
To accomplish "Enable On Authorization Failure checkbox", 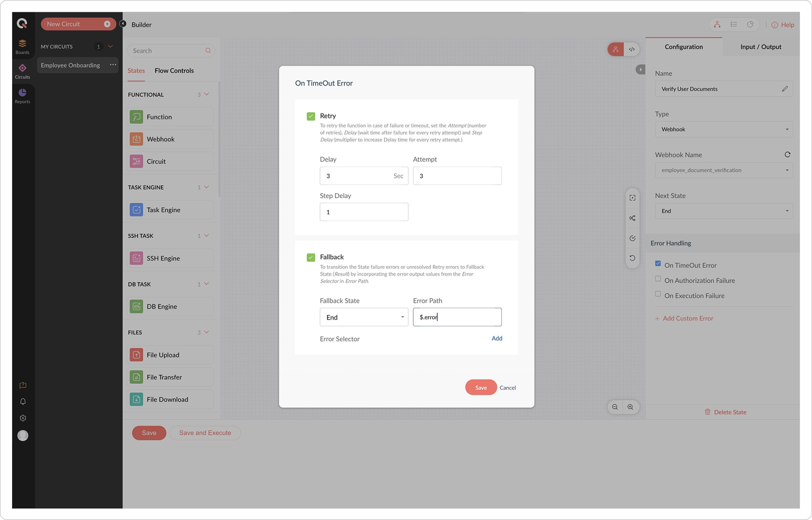I will pos(658,279).
